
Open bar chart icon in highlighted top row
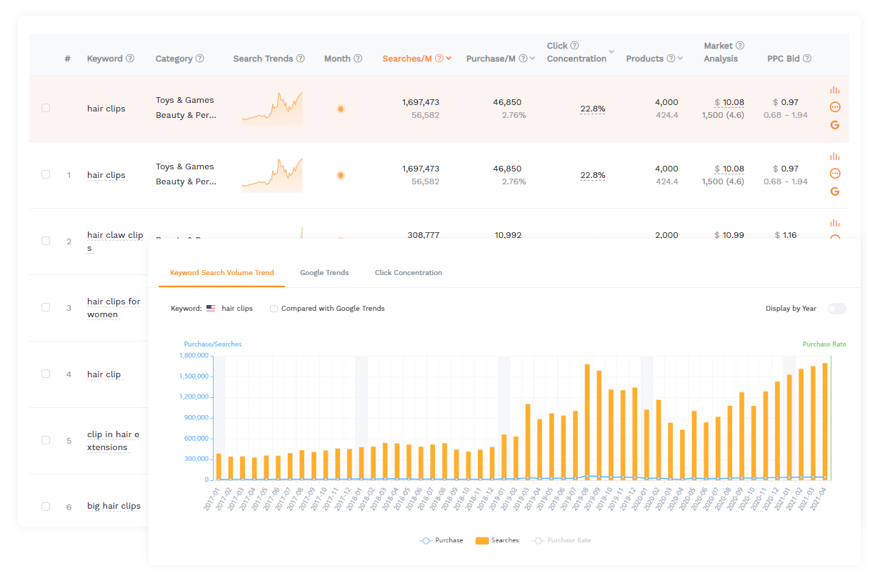pyautogui.click(x=835, y=90)
